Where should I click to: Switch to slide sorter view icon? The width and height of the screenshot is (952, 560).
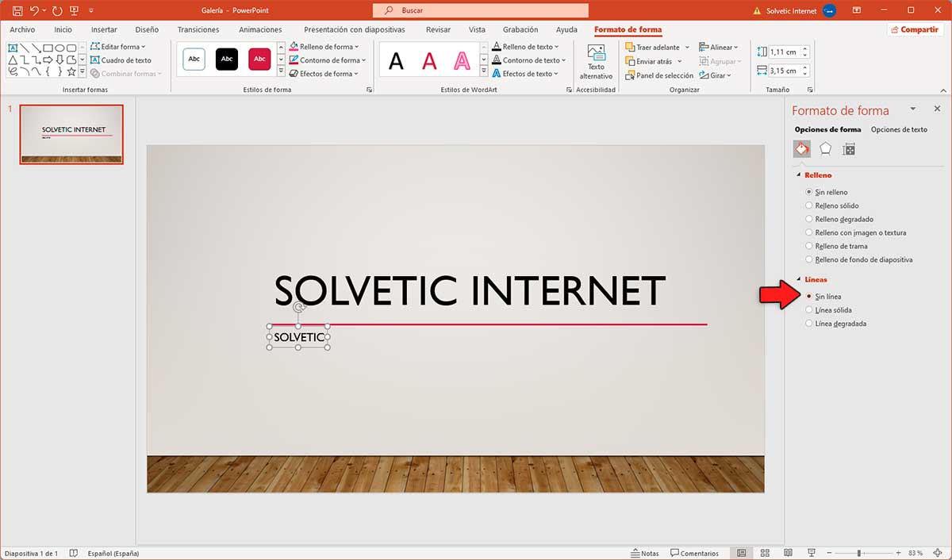pos(765,553)
